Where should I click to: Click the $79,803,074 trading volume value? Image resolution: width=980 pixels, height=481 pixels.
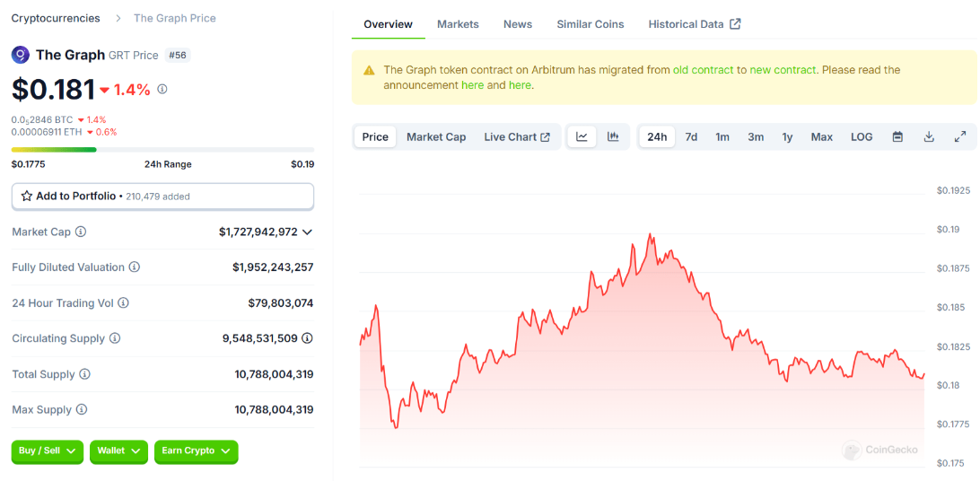[x=281, y=303]
